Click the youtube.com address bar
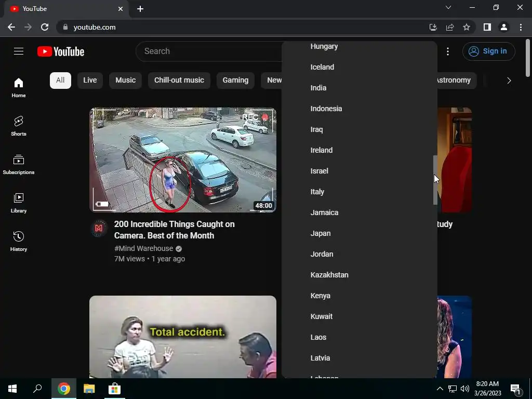 tap(244, 27)
